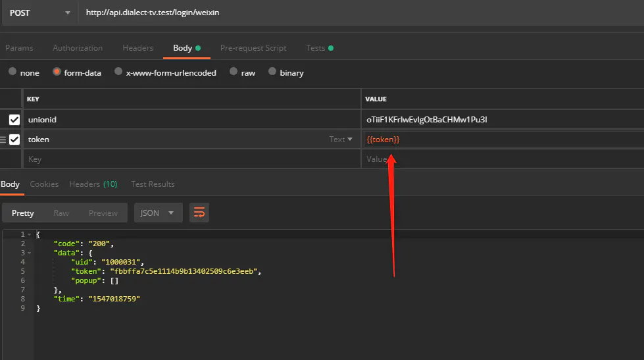Open the request Headers tab
This screenshot has width=644, height=360.
click(x=138, y=48)
